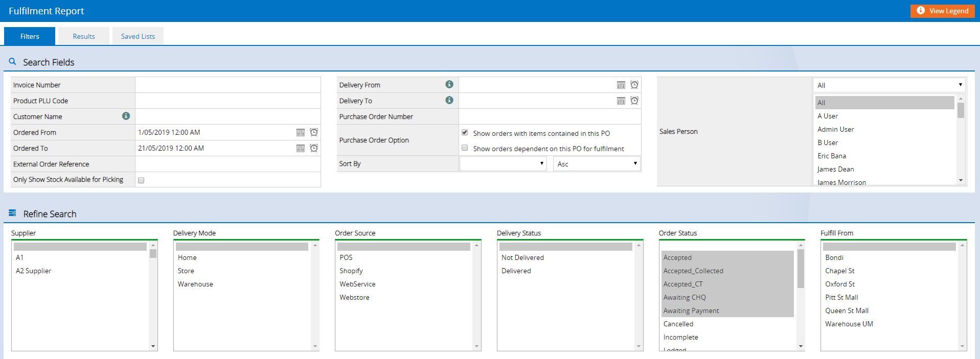Open time picker for Ordered To

pos(314,148)
